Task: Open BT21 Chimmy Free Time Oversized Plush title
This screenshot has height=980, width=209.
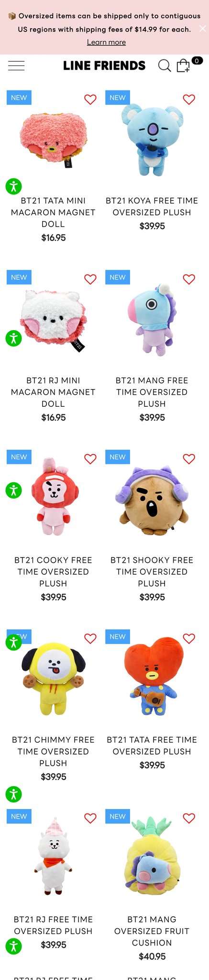Action: tap(53, 751)
